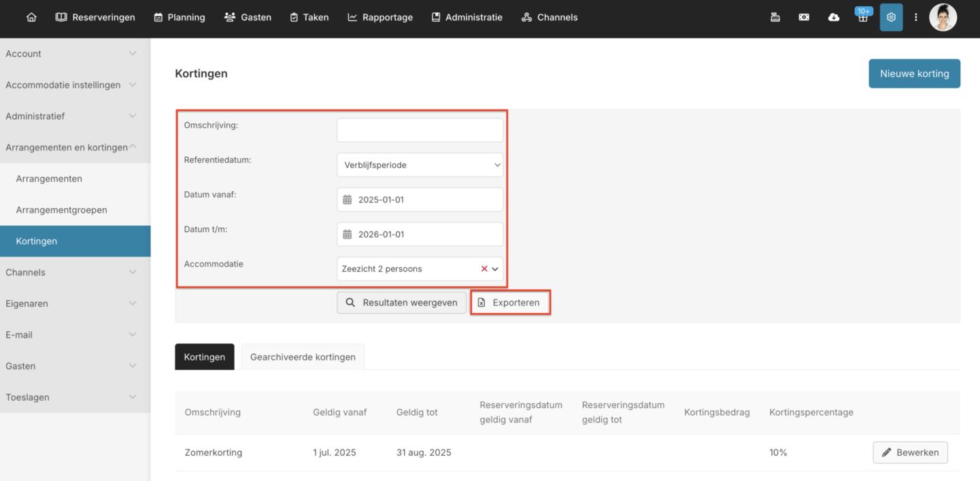Open the three-dot more options menu
This screenshot has height=481, width=980.
click(x=916, y=18)
